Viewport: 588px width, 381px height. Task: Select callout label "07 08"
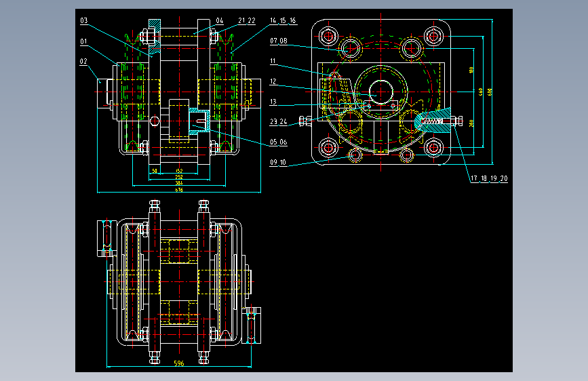click(279, 41)
